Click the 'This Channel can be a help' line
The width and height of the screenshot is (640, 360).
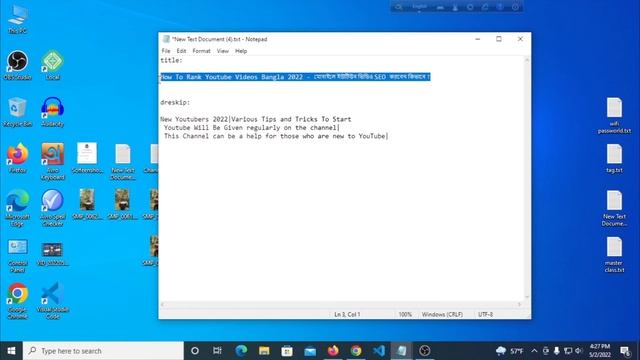(x=276, y=136)
